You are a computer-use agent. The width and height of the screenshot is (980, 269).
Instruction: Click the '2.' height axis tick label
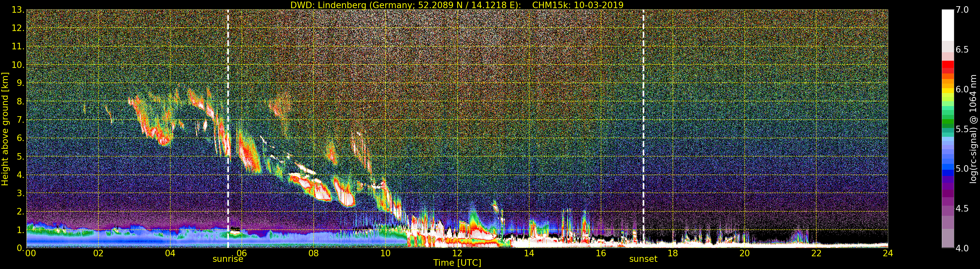coord(20,211)
